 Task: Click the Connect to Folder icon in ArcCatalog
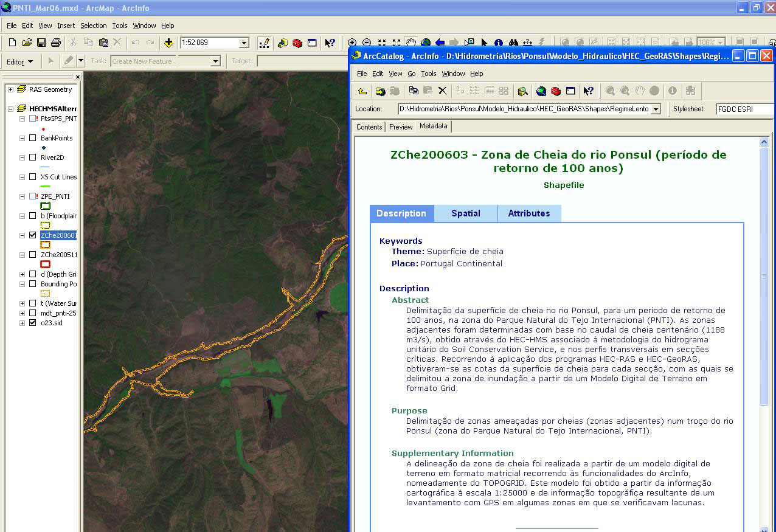[380, 91]
